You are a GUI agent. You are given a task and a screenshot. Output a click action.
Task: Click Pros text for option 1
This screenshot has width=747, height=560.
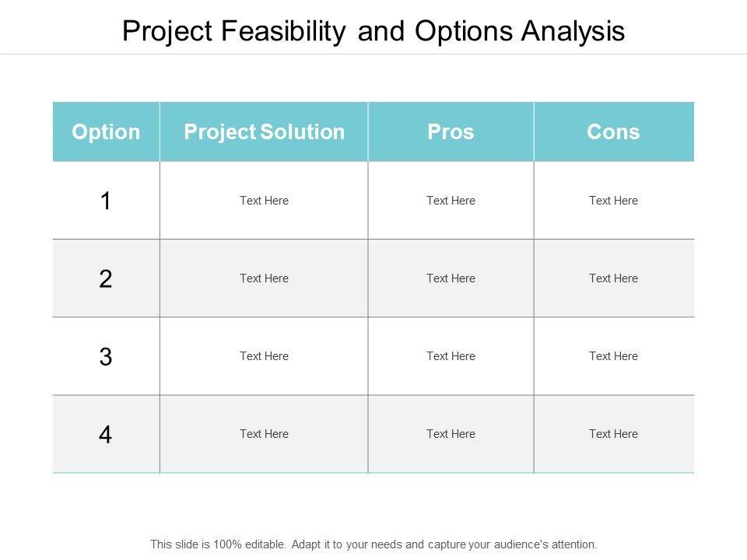(451, 201)
